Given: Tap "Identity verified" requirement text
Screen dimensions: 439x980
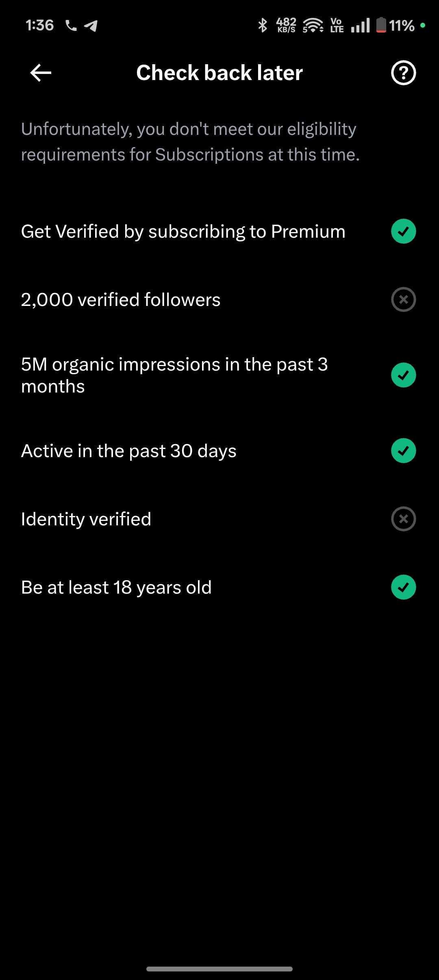Looking at the screenshot, I should pos(86,519).
